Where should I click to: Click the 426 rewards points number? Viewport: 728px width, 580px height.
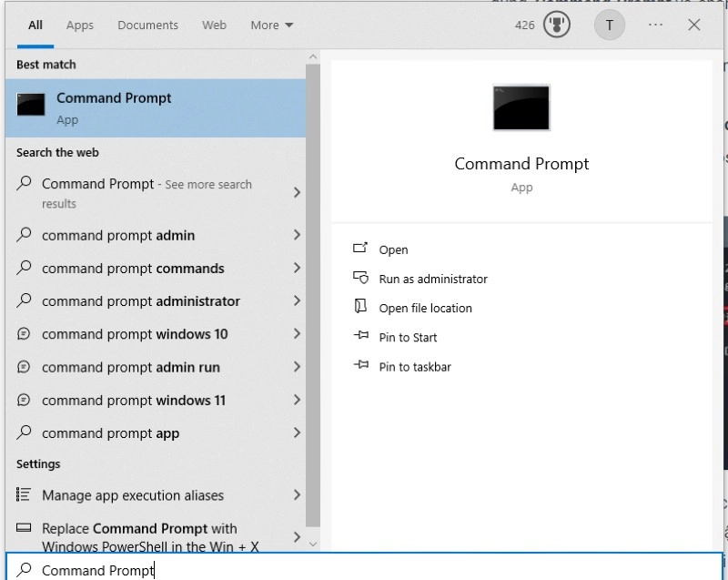525,25
